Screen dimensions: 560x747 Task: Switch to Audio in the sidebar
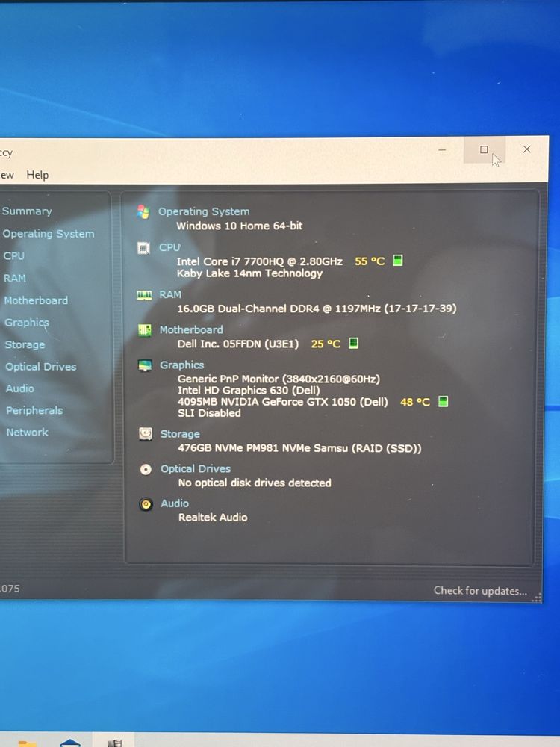[20, 388]
